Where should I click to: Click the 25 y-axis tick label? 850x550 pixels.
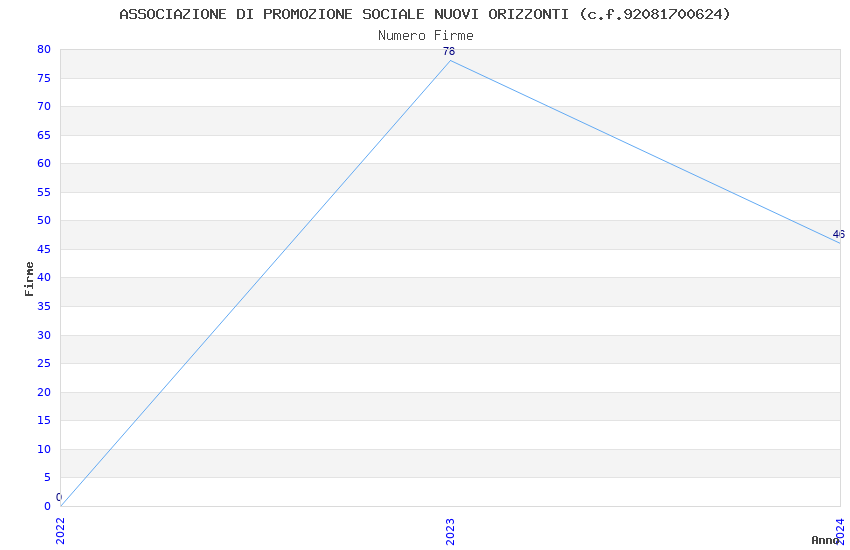[x=44, y=363]
